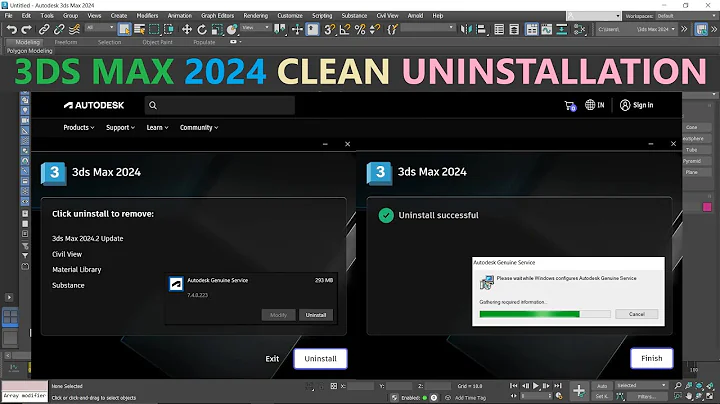Open the user account dropdown

point(594,16)
